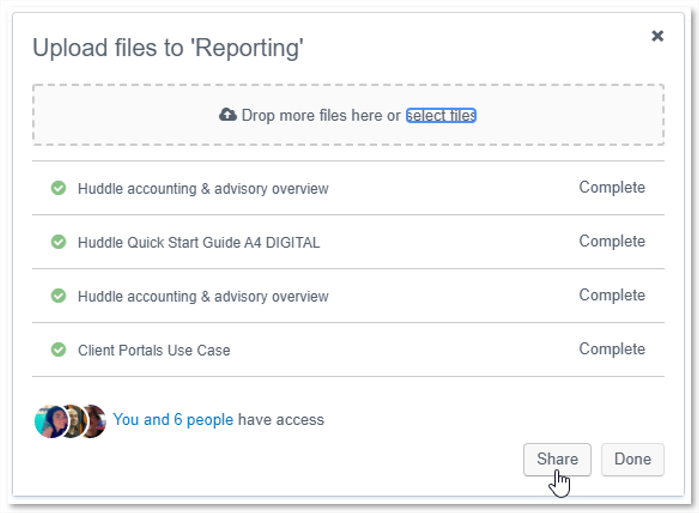Click Complete status for Huddle Quick Start Guide
699x513 pixels.
pyautogui.click(x=612, y=241)
